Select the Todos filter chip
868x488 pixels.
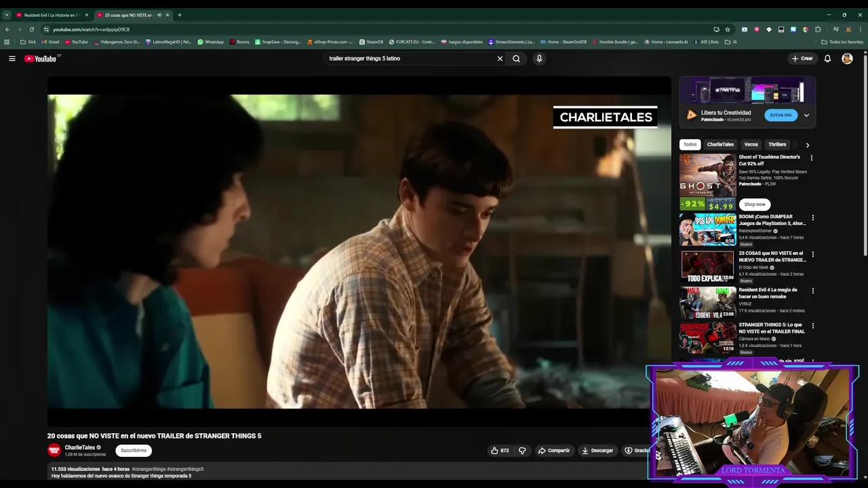point(690,144)
